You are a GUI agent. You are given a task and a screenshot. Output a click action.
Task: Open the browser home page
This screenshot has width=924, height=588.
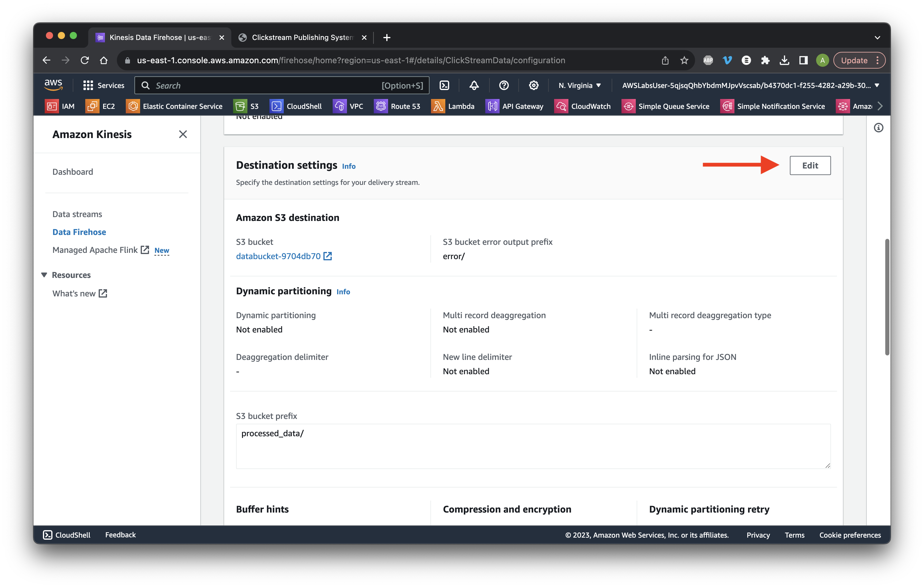point(104,60)
